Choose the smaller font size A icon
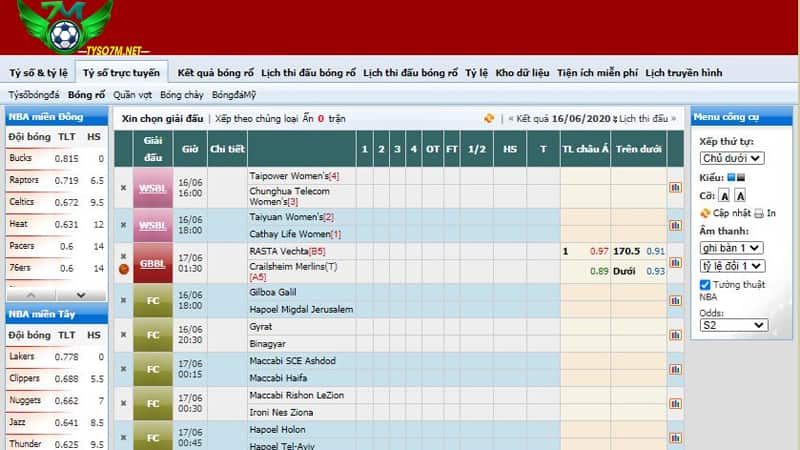This screenshot has width=800, height=450. point(724,196)
